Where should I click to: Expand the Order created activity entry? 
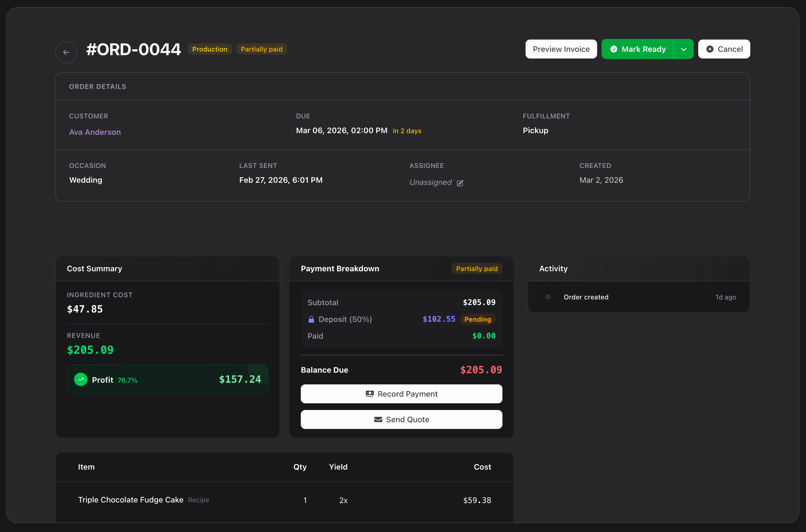click(586, 297)
